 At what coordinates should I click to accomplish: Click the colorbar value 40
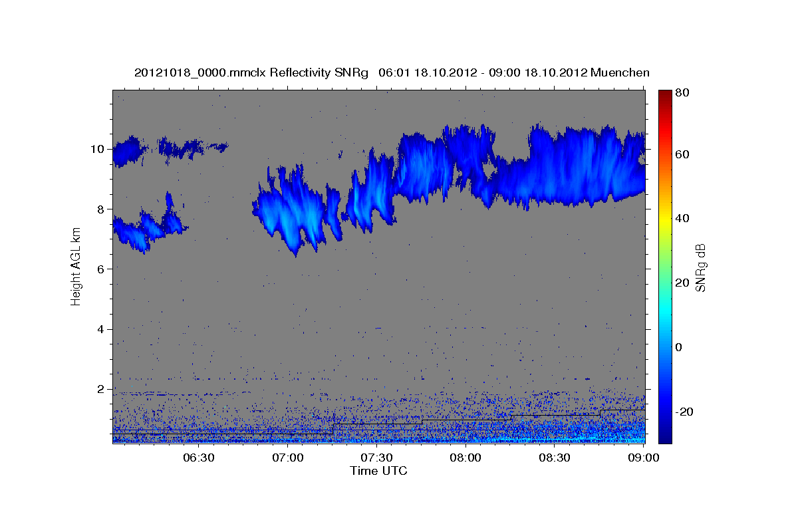[x=682, y=218]
